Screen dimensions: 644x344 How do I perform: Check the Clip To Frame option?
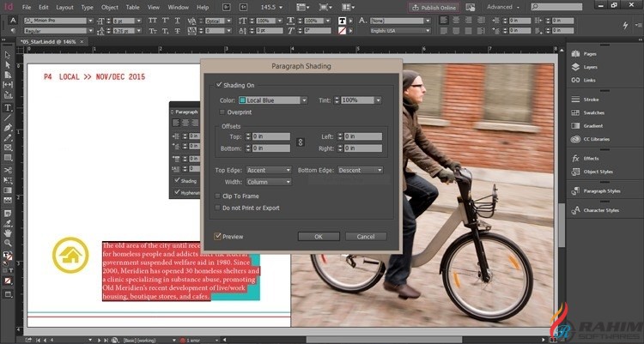pyautogui.click(x=218, y=196)
